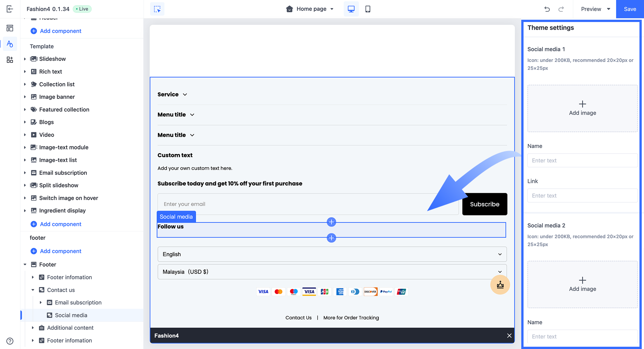644x349 pixels.
Task: Click the Social media 1 Link field
Action: click(x=582, y=196)
